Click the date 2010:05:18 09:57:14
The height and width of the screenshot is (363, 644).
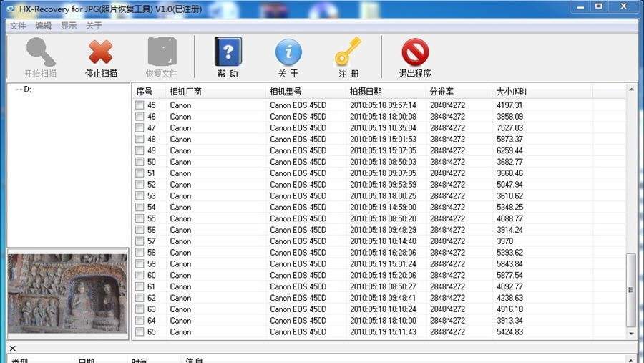pyautogui.click(x=383, y=105)
